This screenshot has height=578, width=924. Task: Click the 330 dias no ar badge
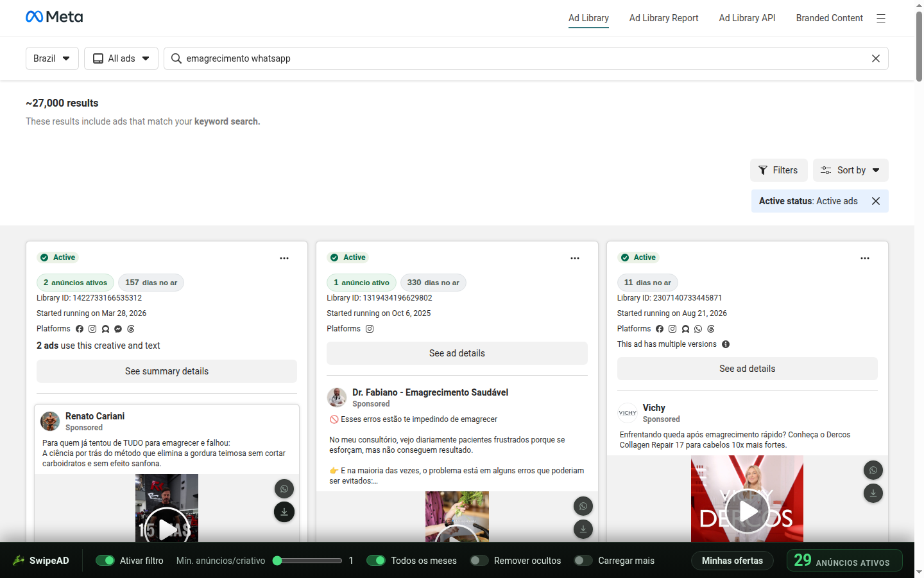(433, 283)
